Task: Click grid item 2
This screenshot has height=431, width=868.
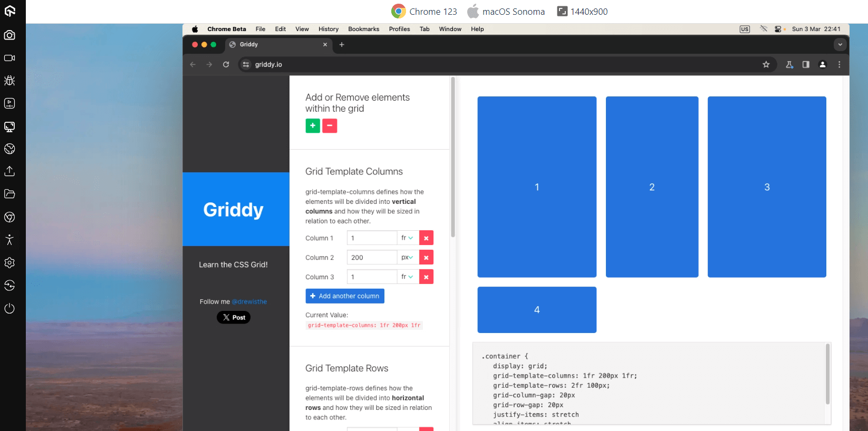Action: (652, 187)
